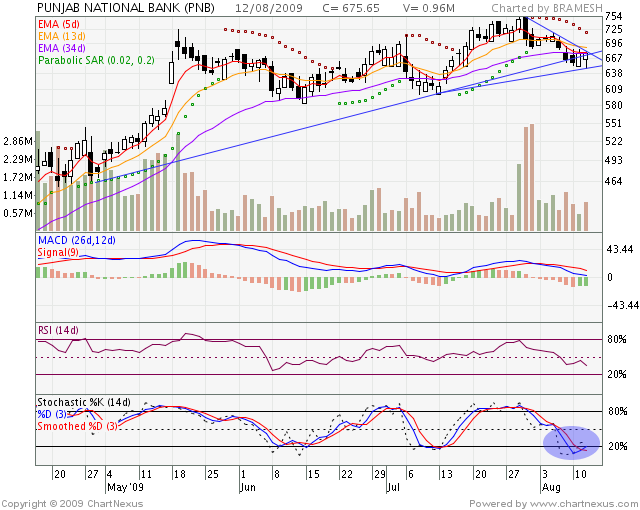Screen dimensions: 640x510
Task: Click the date tick labeled 8
Action: coord(276,474)
